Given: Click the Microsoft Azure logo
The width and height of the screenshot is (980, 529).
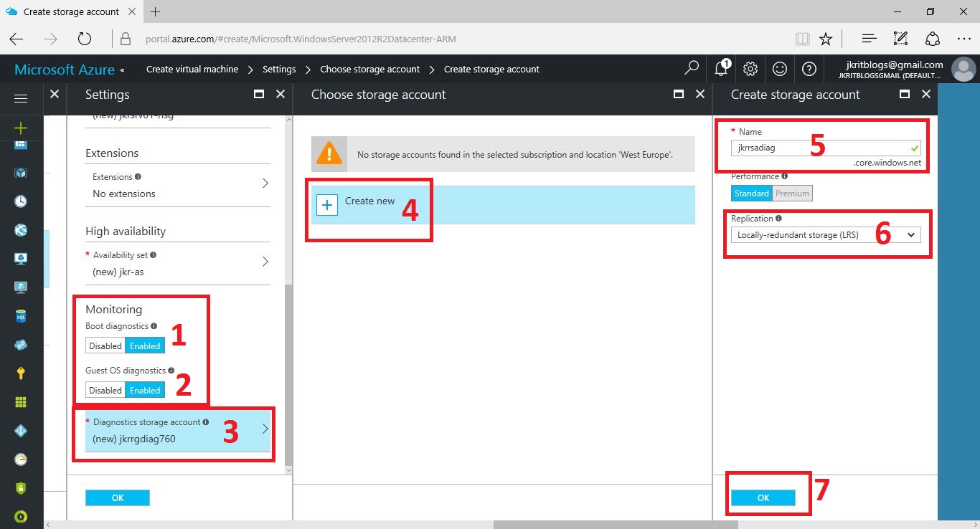Looking at the screenshot, I should (x=65, y=70).
